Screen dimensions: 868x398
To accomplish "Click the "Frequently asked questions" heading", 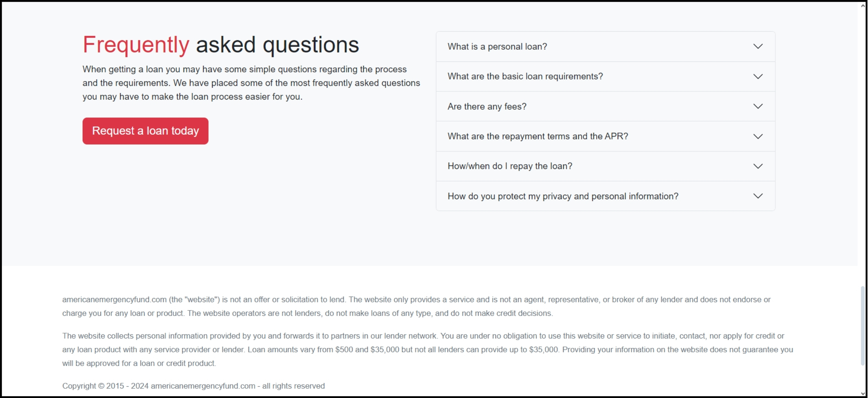I will 221,45.
